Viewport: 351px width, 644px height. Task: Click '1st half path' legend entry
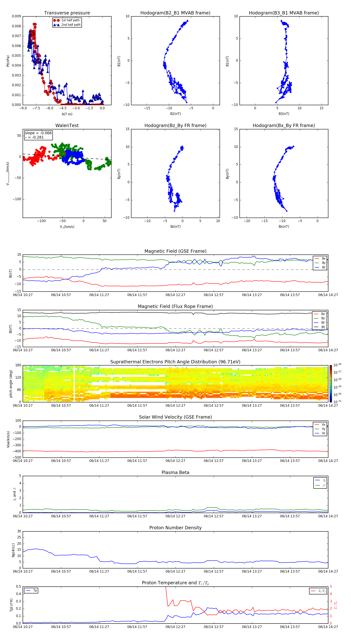[67, 20]
